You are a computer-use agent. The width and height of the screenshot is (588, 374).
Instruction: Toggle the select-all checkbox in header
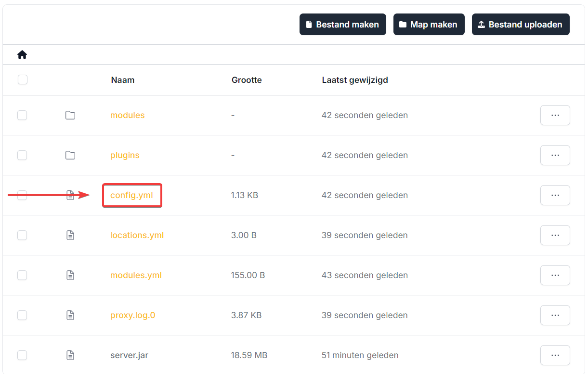pyautogui.click(x=23, y=80)
